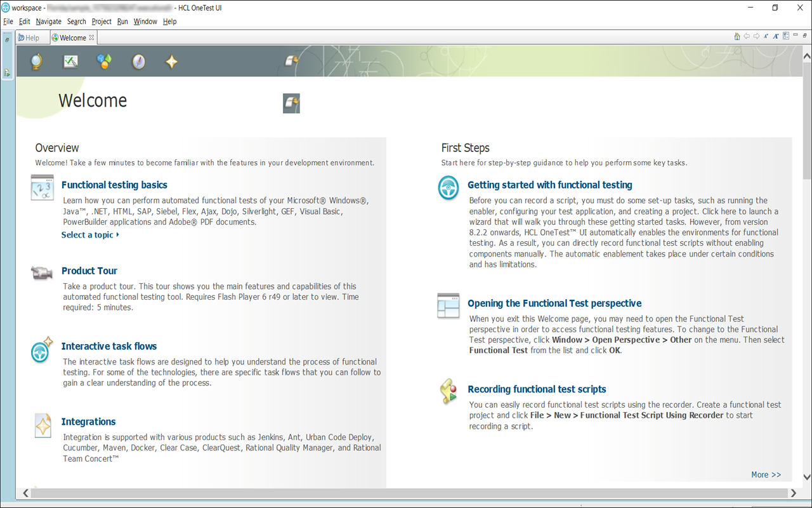Click Workbench icon in Welcome banner
Viewport: 812px width, 508px height.
pos(292,61)
